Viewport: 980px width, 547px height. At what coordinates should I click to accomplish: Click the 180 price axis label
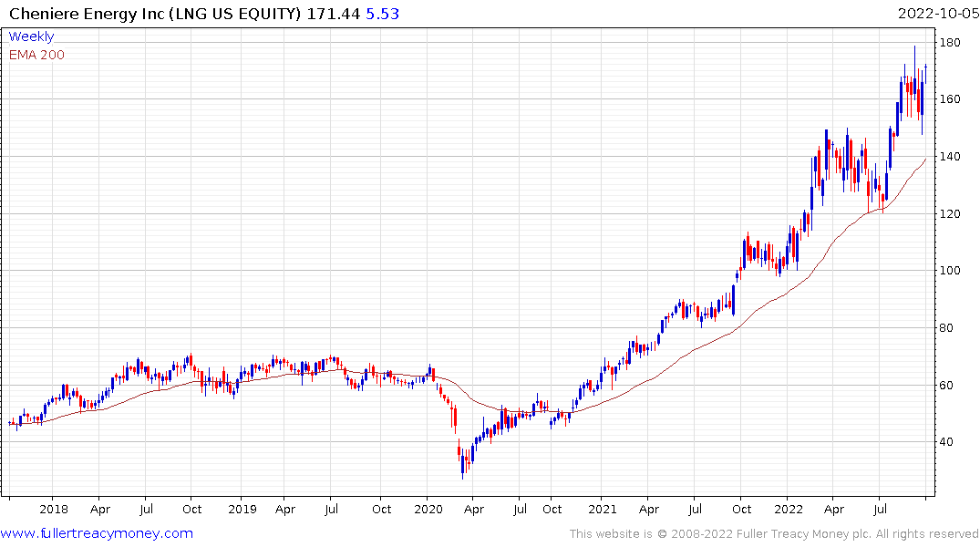(950, 43)
